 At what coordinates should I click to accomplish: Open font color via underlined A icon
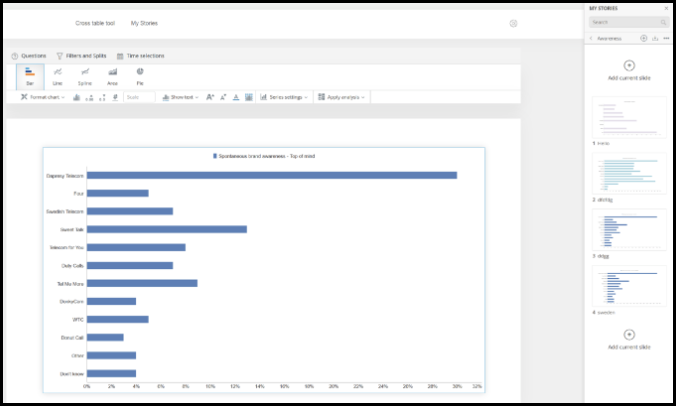tap(236, 97)
